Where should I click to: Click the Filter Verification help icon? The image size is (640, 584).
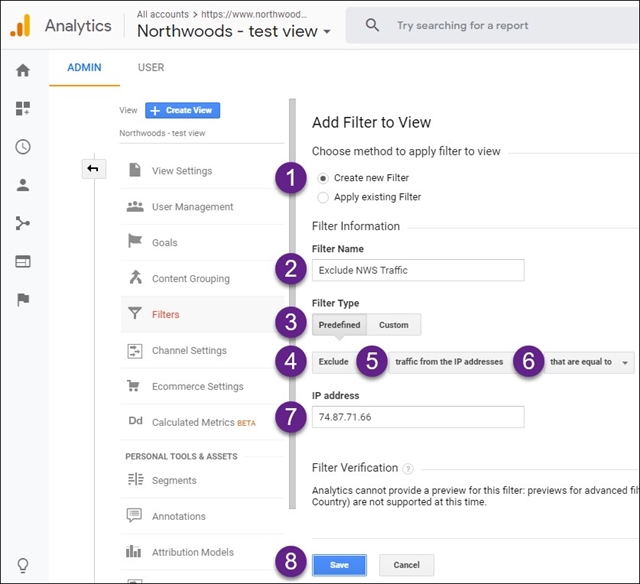[x=408, y=469]
